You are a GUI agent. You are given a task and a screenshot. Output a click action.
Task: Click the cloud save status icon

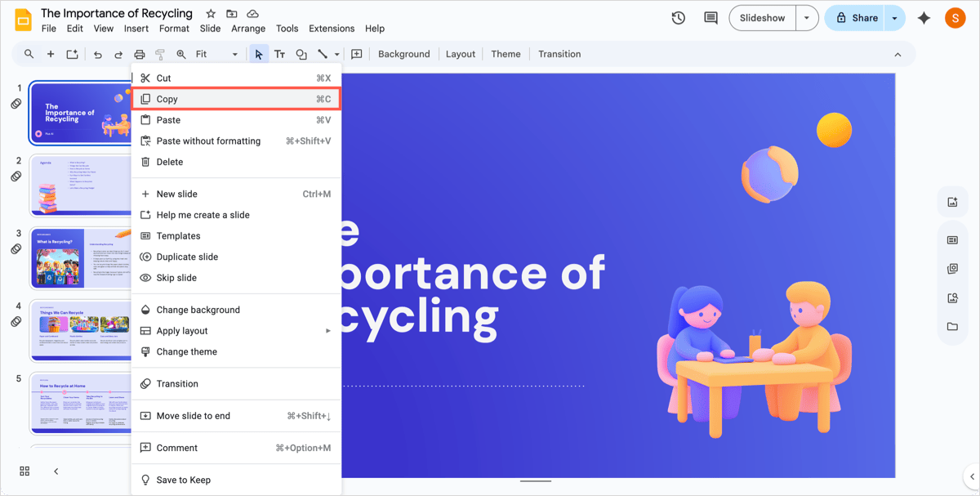coord(253,14)
